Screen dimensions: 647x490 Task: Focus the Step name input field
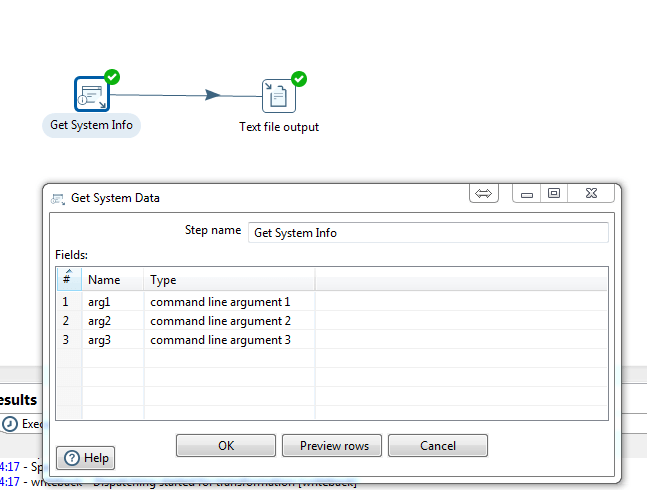[427, 232]
